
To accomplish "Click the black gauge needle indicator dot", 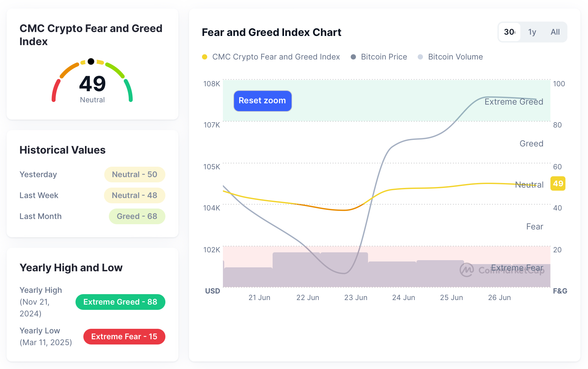I will [91, 61].
